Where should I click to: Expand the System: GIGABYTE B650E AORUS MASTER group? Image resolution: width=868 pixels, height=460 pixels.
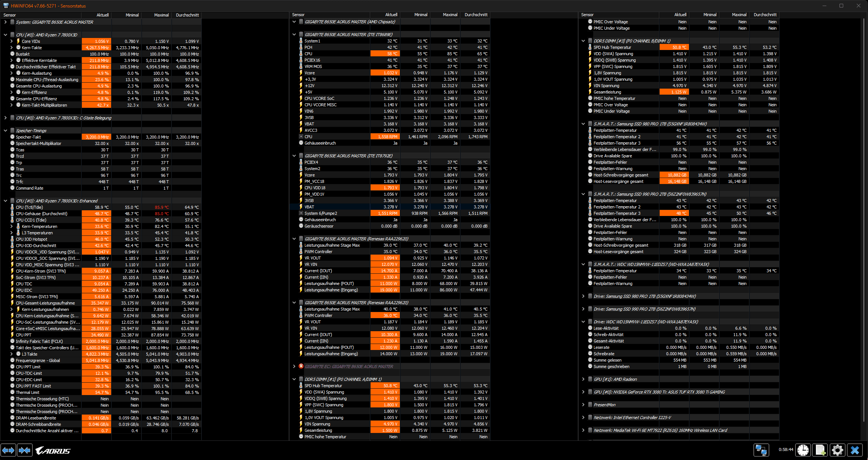[x=6, y=22]
